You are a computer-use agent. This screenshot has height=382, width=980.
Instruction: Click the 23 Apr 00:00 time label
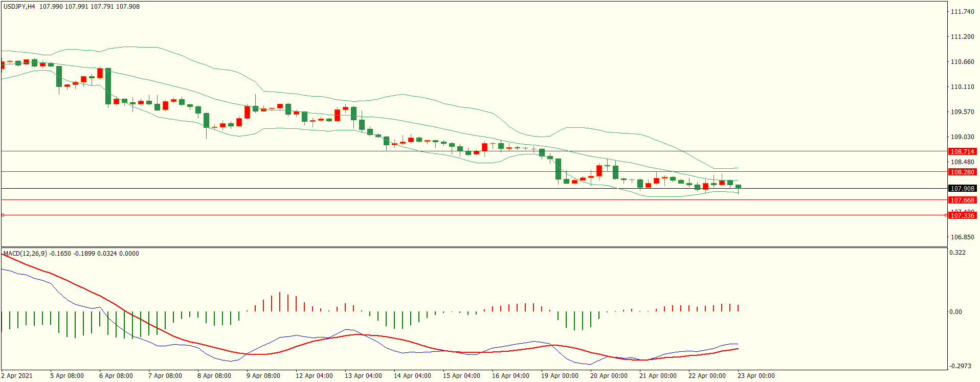tap(756, 376)
